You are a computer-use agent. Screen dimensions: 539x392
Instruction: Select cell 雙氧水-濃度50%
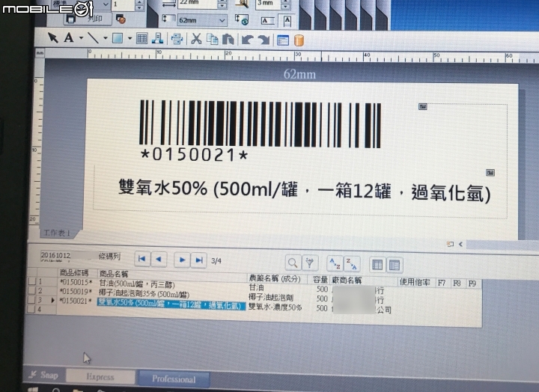tap(275, 307)
